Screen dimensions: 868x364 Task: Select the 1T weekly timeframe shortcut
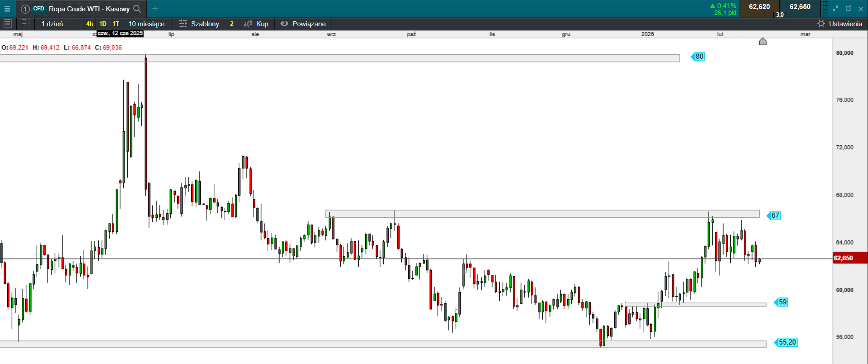[116, 24]
